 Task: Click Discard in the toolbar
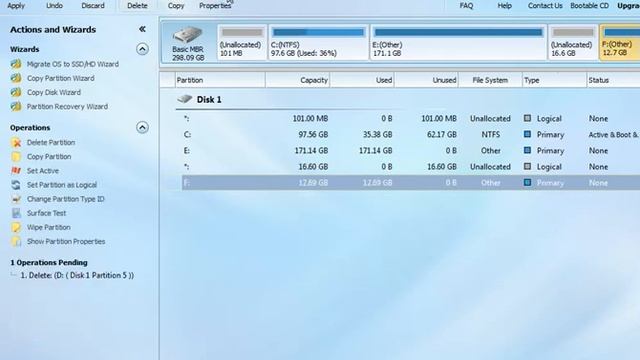click(93, 6)
